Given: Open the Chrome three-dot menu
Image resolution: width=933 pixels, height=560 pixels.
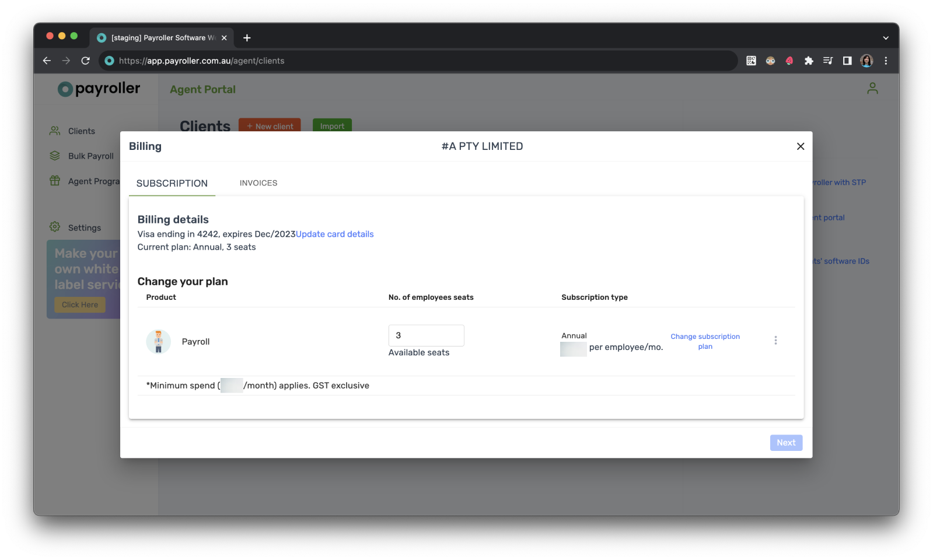Looking at the screenshot, I should tap(886, 61).
